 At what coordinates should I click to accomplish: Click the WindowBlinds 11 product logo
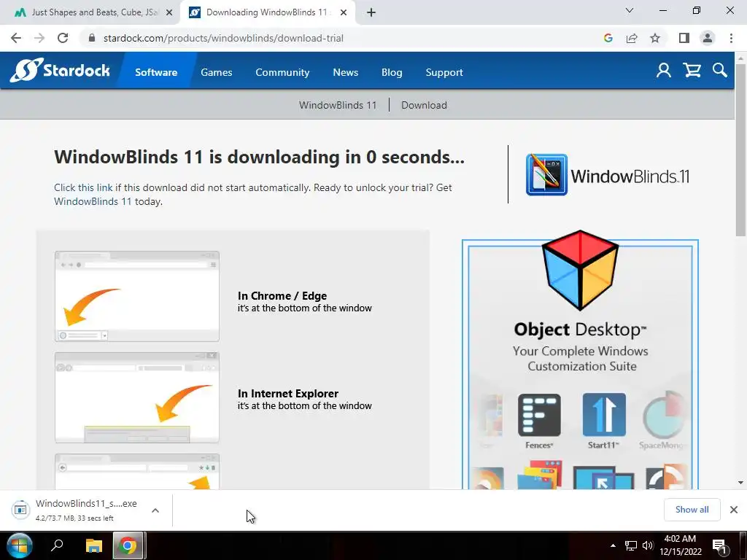tap(608, 175)
